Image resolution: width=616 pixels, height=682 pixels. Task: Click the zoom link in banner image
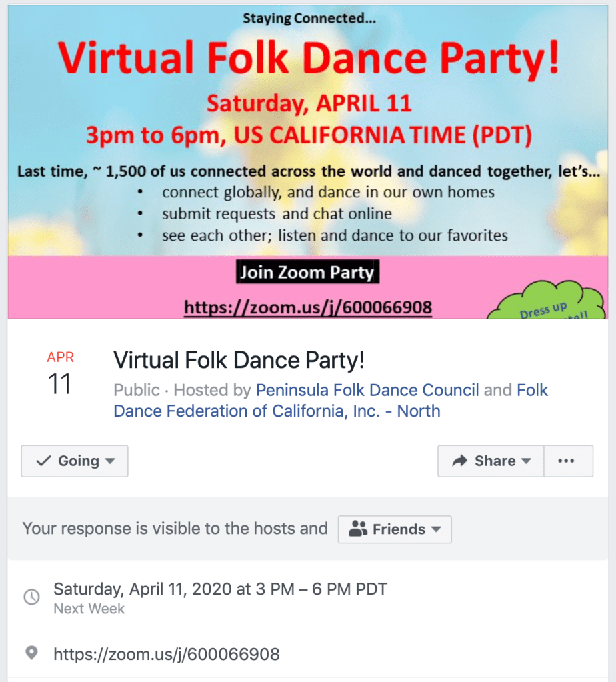[x=308, y=307]
